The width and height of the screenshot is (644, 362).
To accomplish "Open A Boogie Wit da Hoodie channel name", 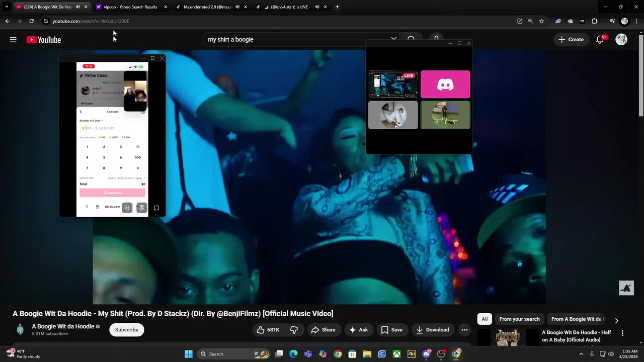I will 63,326.
